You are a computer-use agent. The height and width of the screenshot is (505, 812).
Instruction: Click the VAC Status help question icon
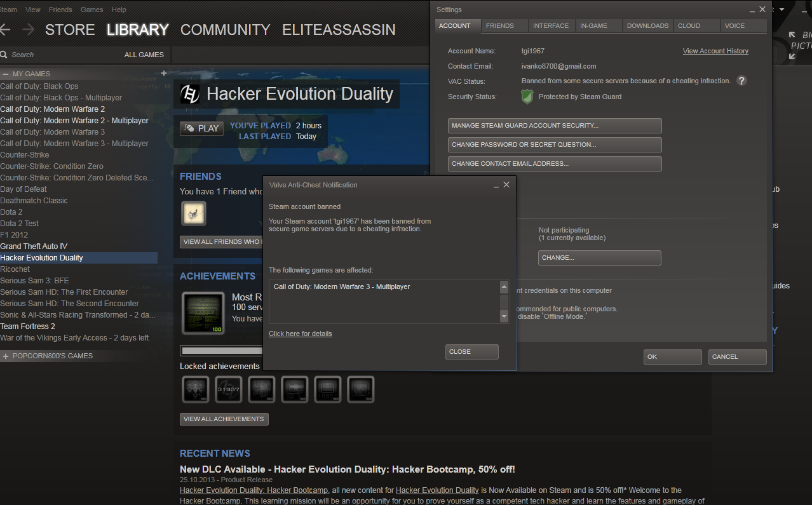pyautogui.click(x=741, y=81)
